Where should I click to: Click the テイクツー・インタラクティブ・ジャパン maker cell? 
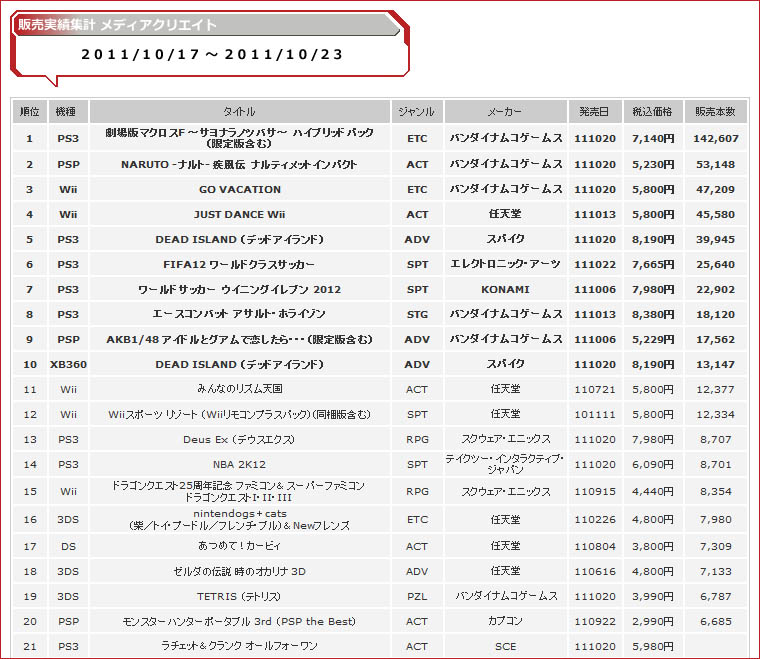(x=506, y=464)
